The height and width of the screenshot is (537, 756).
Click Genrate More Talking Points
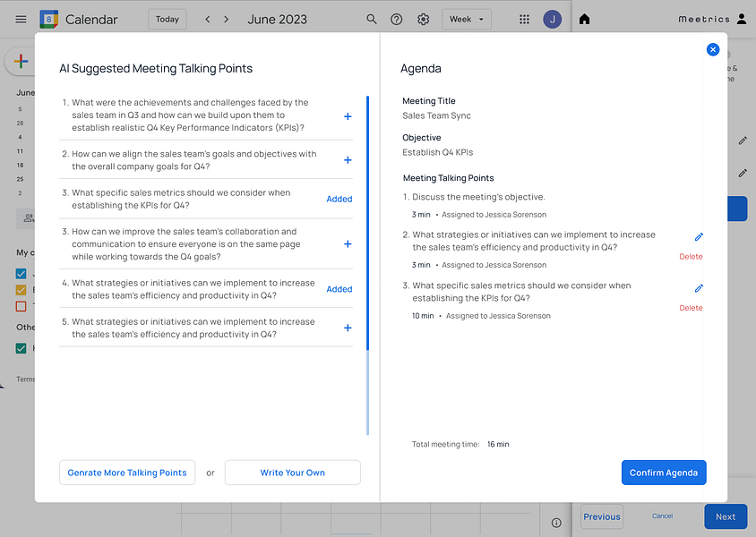coord(127,473)
